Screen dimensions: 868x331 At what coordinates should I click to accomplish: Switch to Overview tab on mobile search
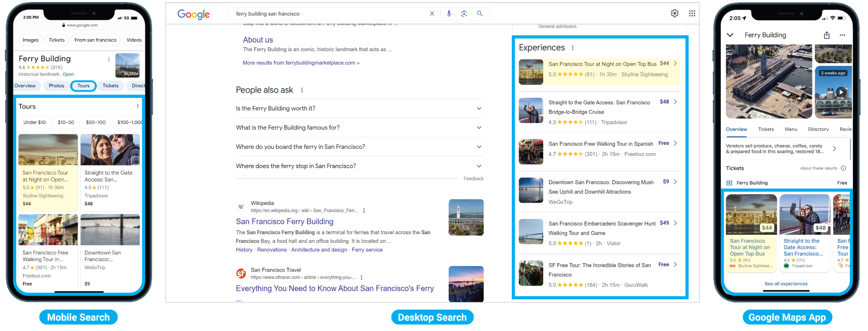click(25, 86)
